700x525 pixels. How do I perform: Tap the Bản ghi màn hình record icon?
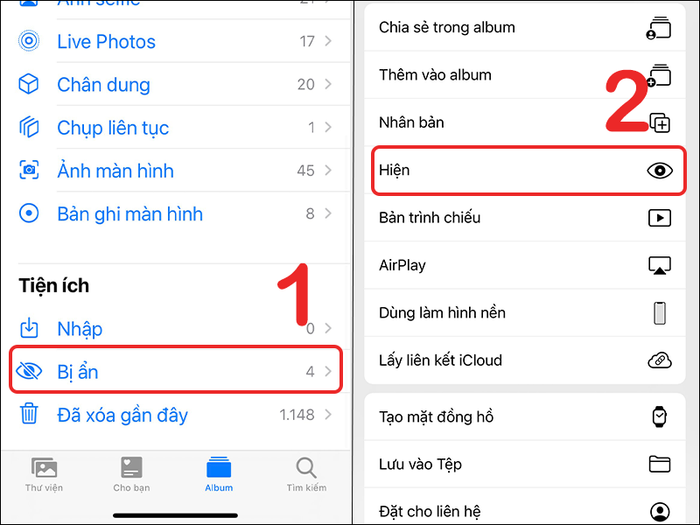point(29,213)
